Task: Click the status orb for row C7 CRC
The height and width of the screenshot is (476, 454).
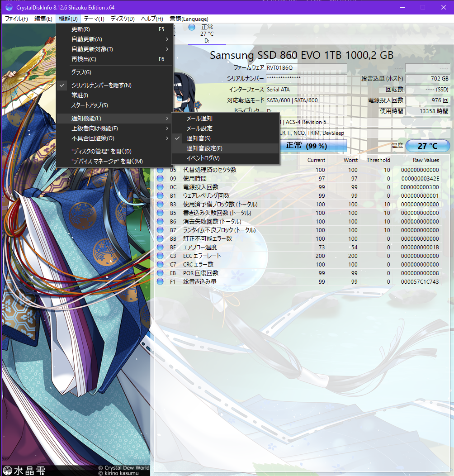Action: (x=160, y=264)
